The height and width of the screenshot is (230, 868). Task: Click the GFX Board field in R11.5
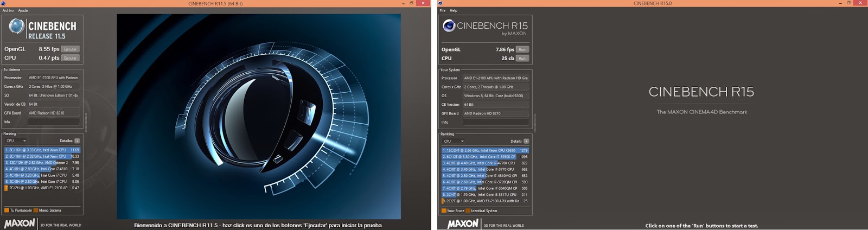coord(54,113)
